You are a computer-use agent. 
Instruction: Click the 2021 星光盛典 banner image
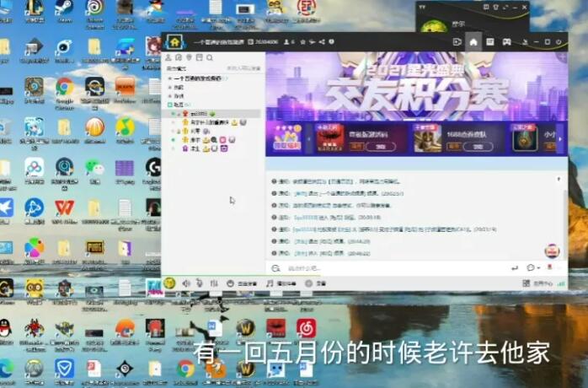click(x=413, y=84)
